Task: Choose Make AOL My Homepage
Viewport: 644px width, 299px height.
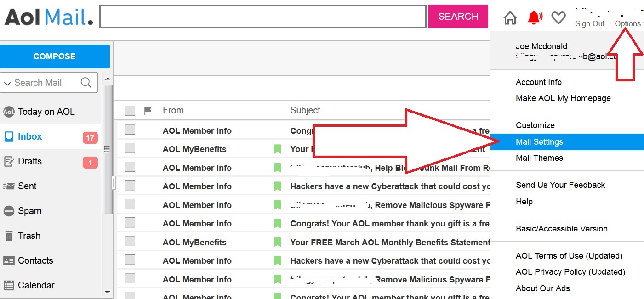Action: (x=563, y=98)
